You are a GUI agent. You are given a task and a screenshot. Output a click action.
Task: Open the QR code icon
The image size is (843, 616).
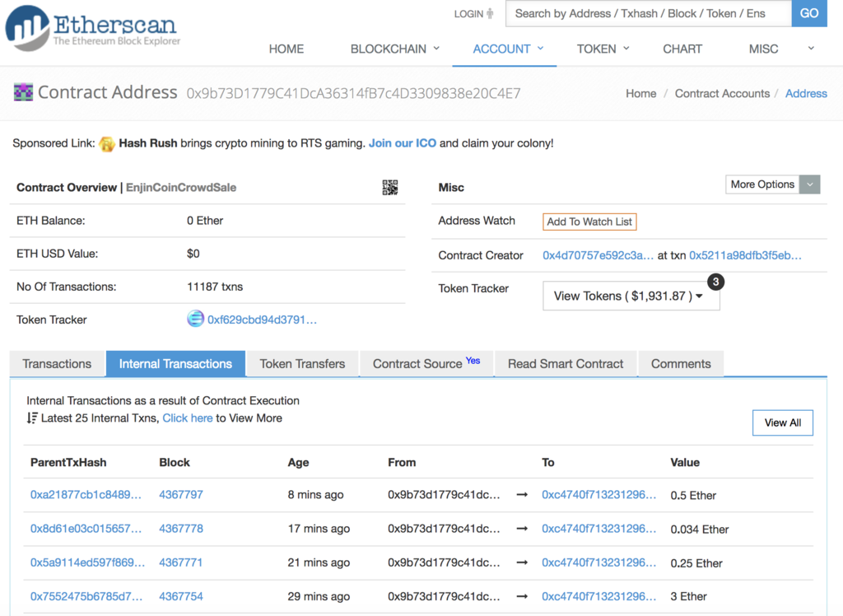click(389, 187)
